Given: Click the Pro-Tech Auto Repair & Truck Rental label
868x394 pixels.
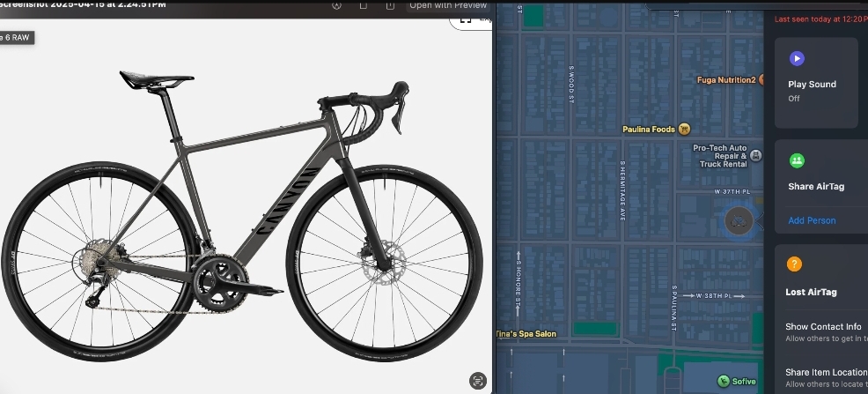Looking at the screenshot, I should 719,156.
